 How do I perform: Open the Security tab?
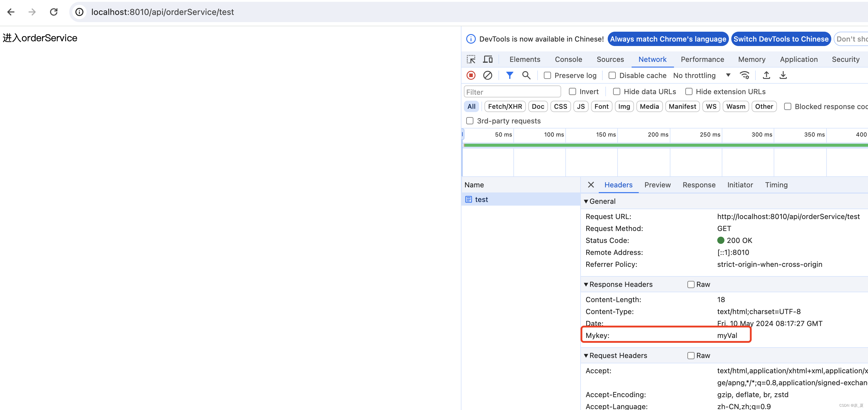click(x=845, y=59)
